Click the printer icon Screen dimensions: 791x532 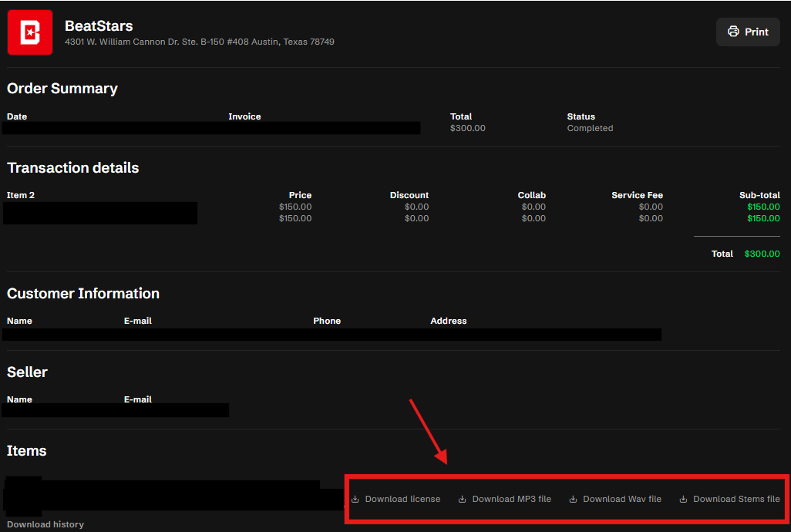click(x=733, y=32)
